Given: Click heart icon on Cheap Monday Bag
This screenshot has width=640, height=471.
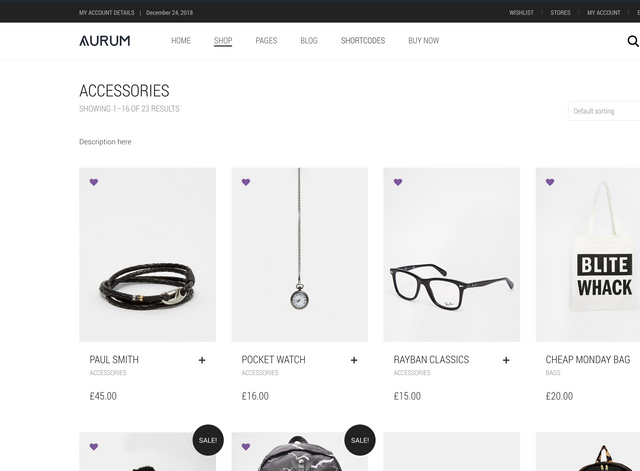Looking at the screenshot, I should pyautogui.click(x=550, y=182).
